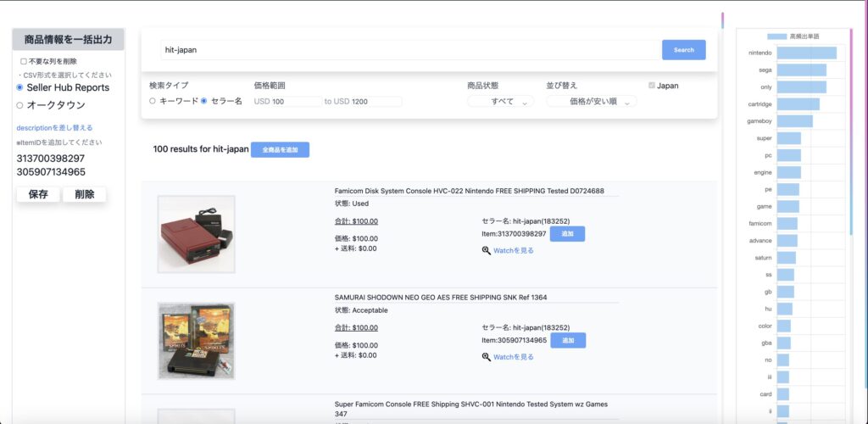868x424 pixels.
Task: Toggle the 不要な列を削除 checkbox
Action: (x=23, y=61)
